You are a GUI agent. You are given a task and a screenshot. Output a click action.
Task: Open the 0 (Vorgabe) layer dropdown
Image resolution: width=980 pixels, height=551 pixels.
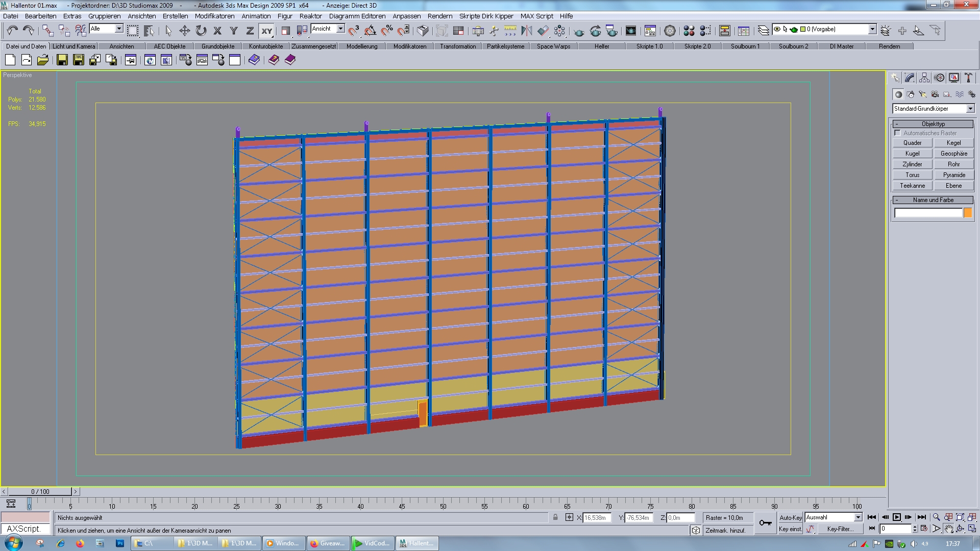click(872, 30)
